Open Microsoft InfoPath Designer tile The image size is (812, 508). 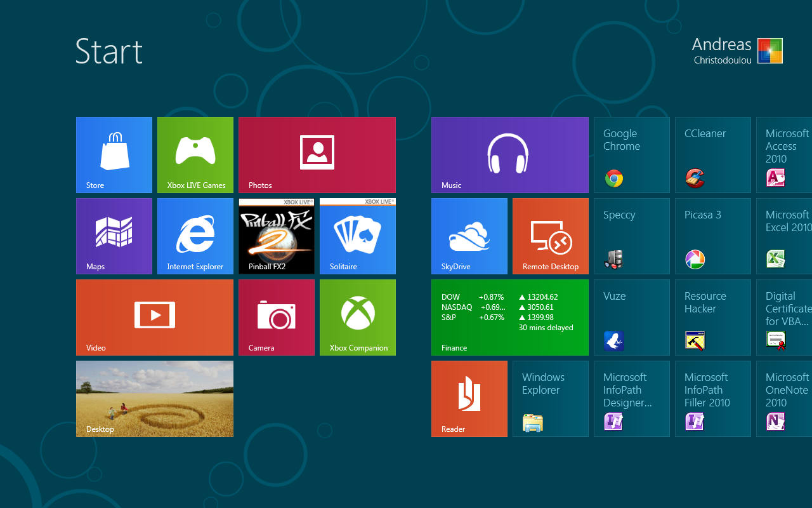632,399
